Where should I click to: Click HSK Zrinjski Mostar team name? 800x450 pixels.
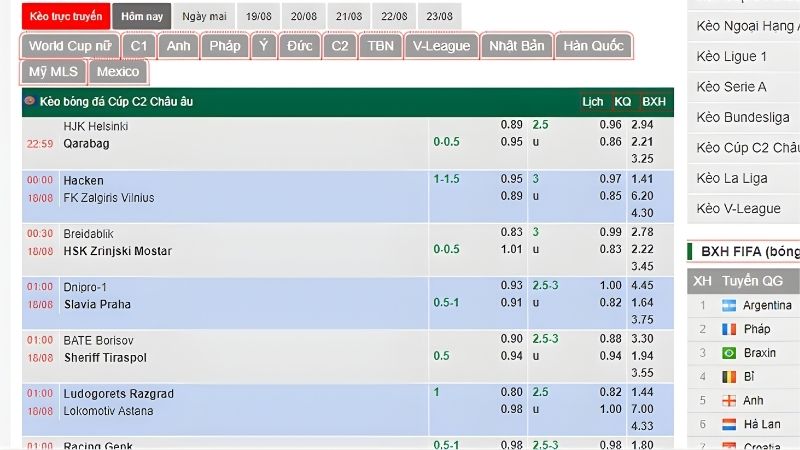(x=117, y=251)
